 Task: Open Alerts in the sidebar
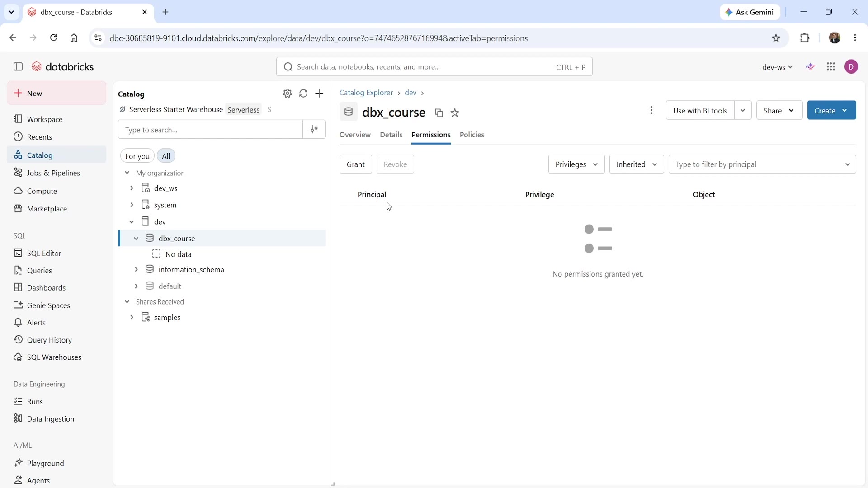57,323
